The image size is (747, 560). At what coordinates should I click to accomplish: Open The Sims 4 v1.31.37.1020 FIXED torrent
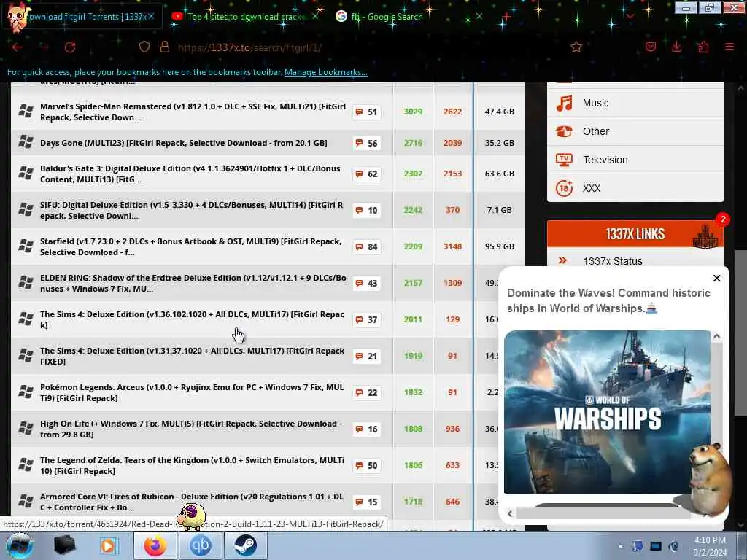192,356
